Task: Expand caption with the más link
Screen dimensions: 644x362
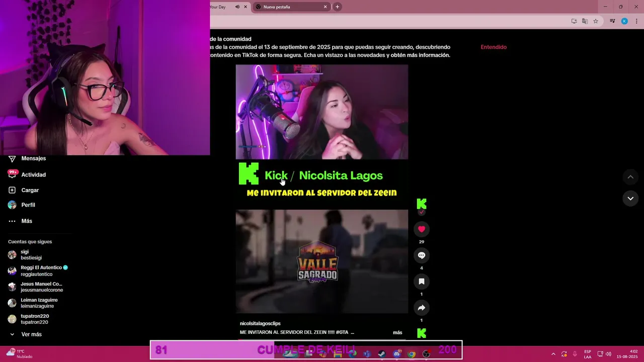Action: 397,332
